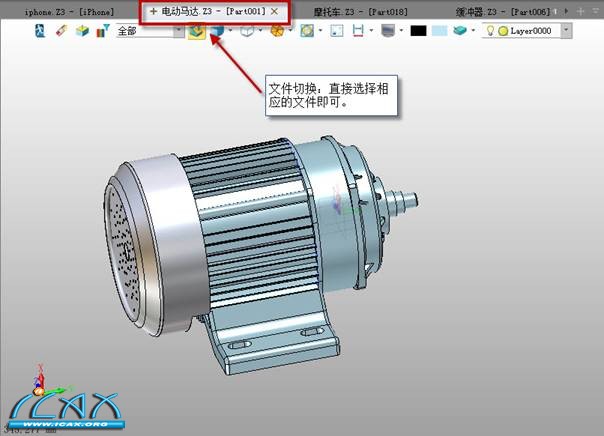Open the 全部 filter combo box
Viewport: 604px width, 436px height.
150,31
